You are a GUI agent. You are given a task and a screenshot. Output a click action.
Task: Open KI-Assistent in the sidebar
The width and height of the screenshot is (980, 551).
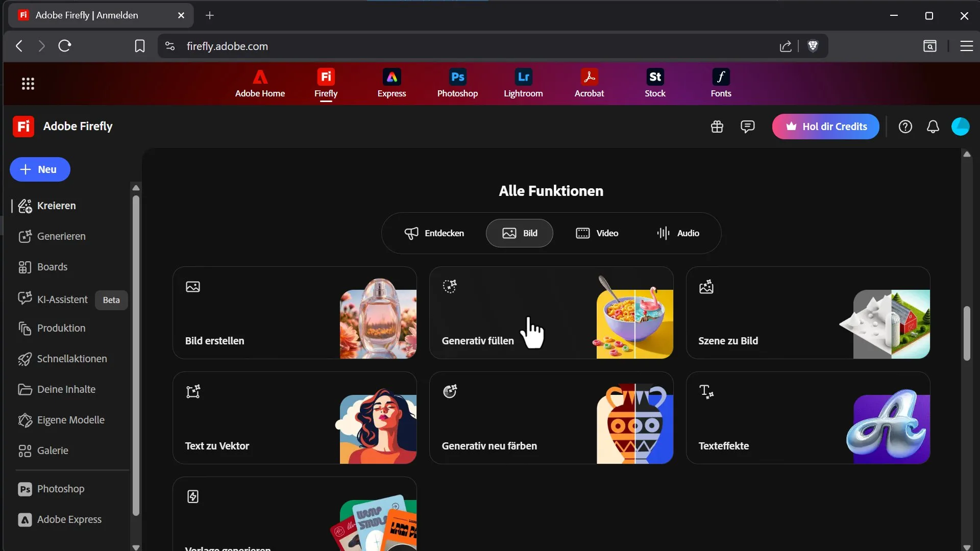click(x=53, y=299)
